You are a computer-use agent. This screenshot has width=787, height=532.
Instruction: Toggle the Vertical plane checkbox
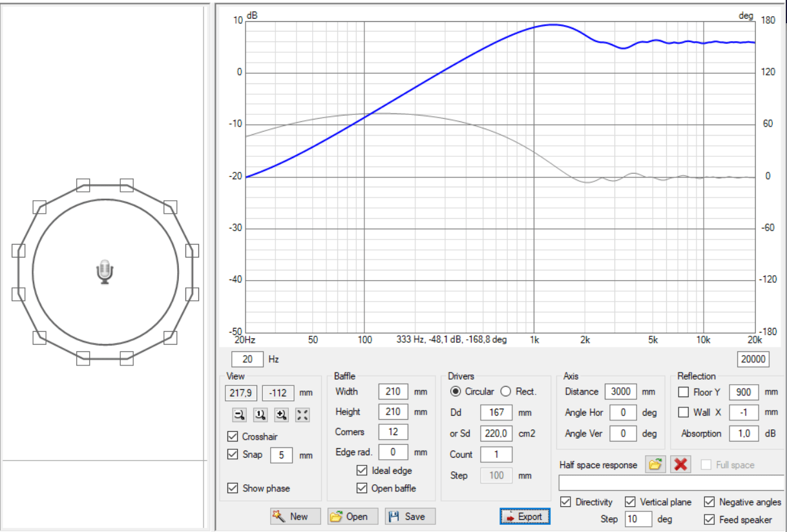click(630, 502)
